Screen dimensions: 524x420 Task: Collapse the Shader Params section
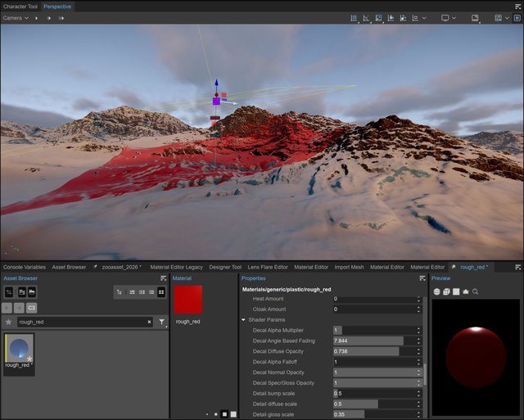coord(243,319)
